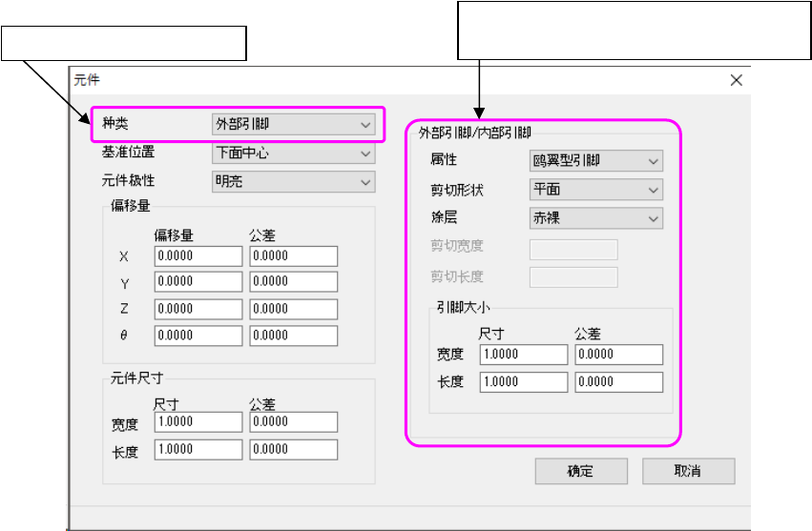Click the 涂层 label
This screenshot has height=531, width=812.
444,216
